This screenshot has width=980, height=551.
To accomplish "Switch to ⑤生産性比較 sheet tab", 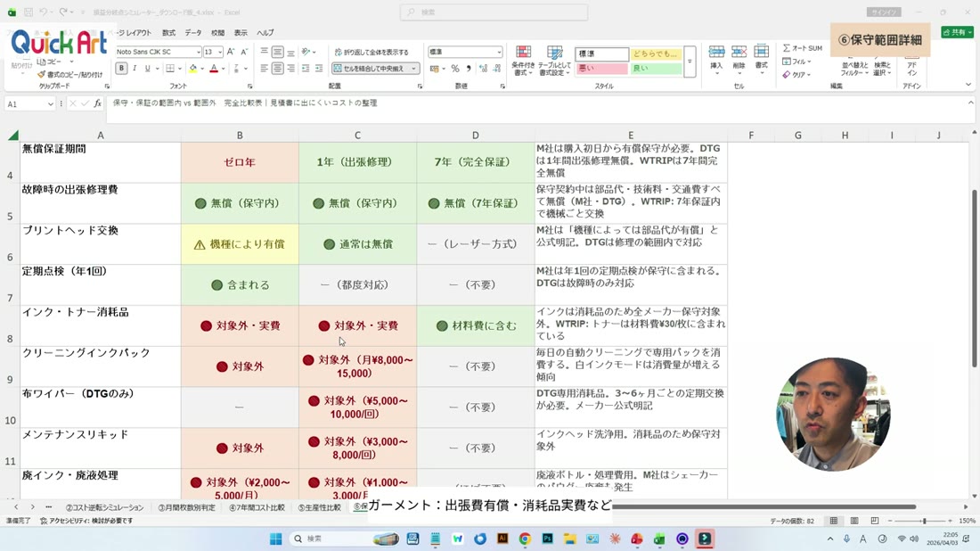I will click(x=319, y=507).
